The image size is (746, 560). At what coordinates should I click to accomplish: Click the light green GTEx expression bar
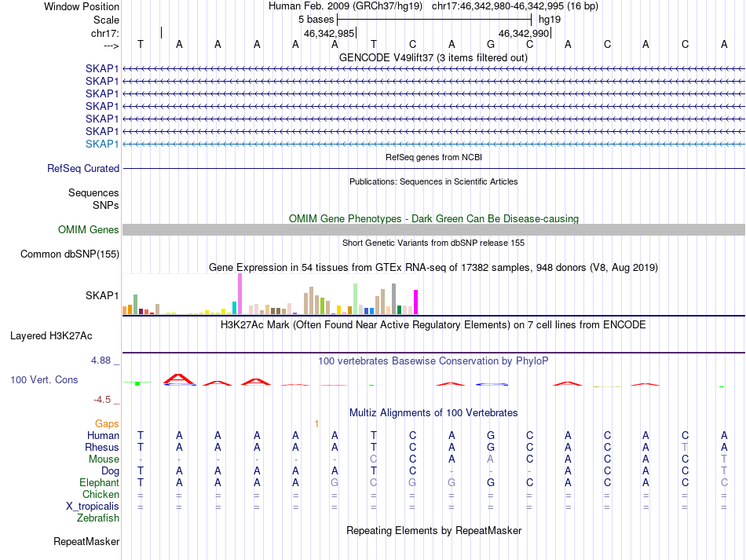coord(356,298)
